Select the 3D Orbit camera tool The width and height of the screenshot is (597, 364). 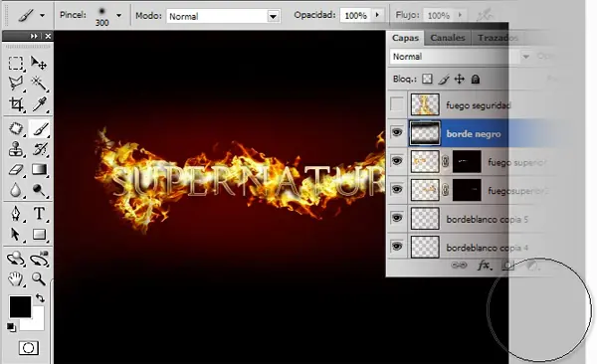(39, 259)
